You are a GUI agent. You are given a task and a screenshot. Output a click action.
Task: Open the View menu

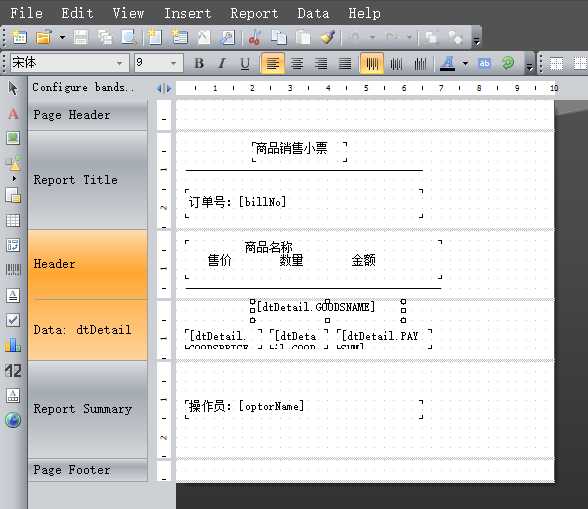[128, 13]
